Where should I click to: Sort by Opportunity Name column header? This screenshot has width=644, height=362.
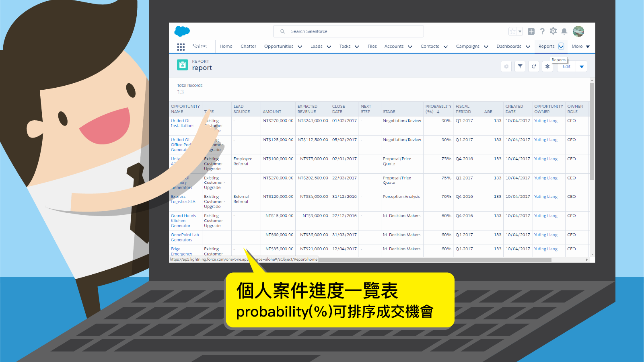point(185,109)
